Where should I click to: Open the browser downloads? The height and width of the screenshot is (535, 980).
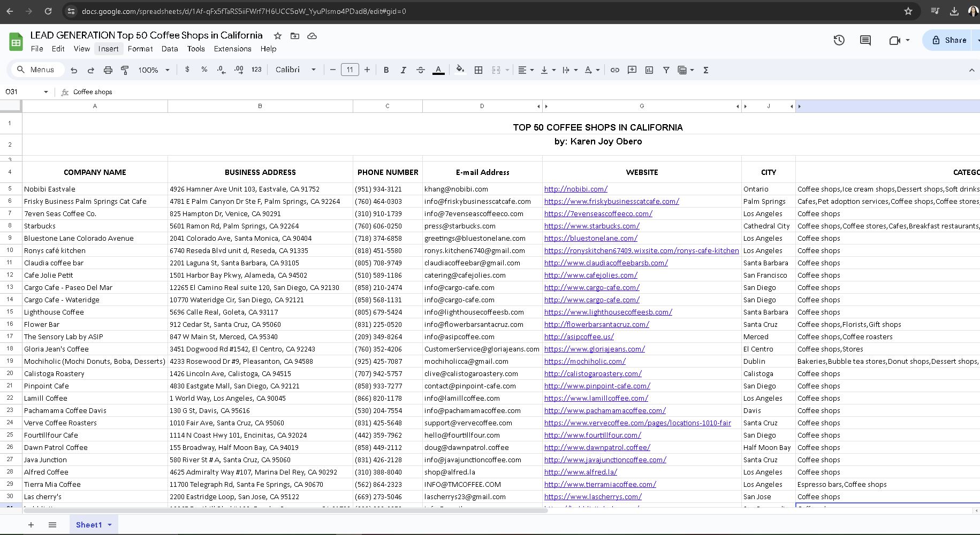click(954, 11)
